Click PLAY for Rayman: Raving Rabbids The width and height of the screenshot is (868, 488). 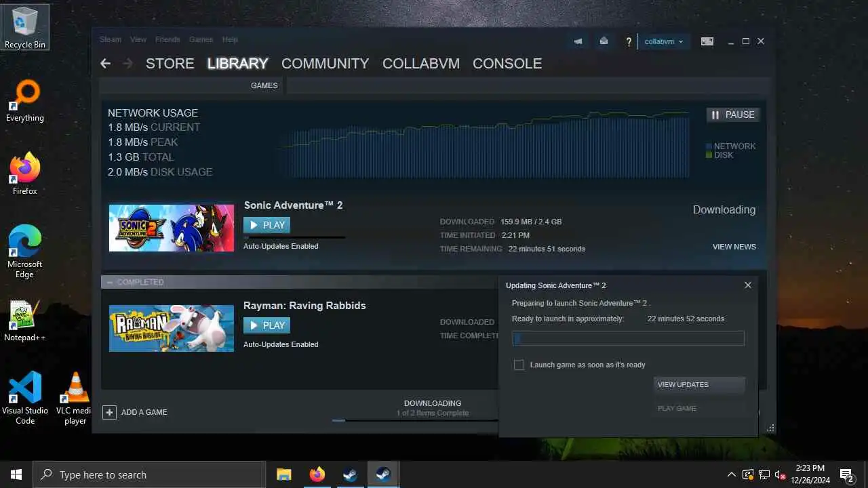click(x=267, y=325)
